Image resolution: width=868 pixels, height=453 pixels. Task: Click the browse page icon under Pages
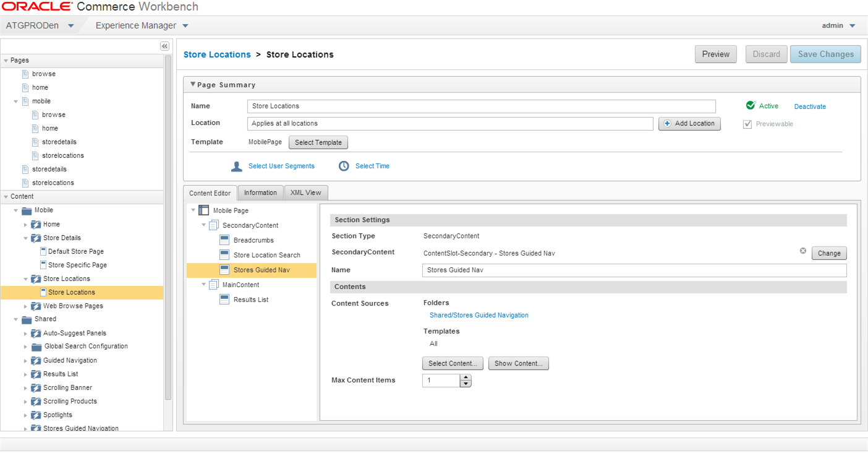coord(25,74)
